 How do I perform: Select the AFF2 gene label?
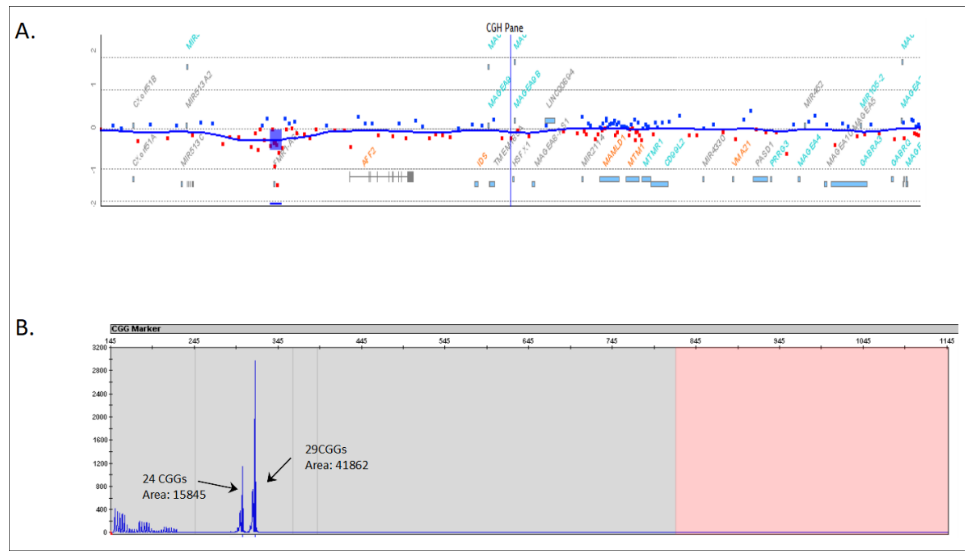tap(369, 157)
